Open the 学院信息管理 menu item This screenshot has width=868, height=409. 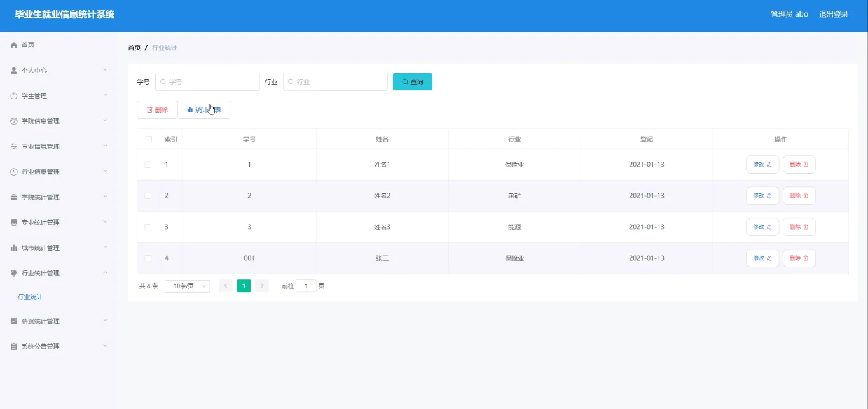pyautogui.click(x=59, y=121)
